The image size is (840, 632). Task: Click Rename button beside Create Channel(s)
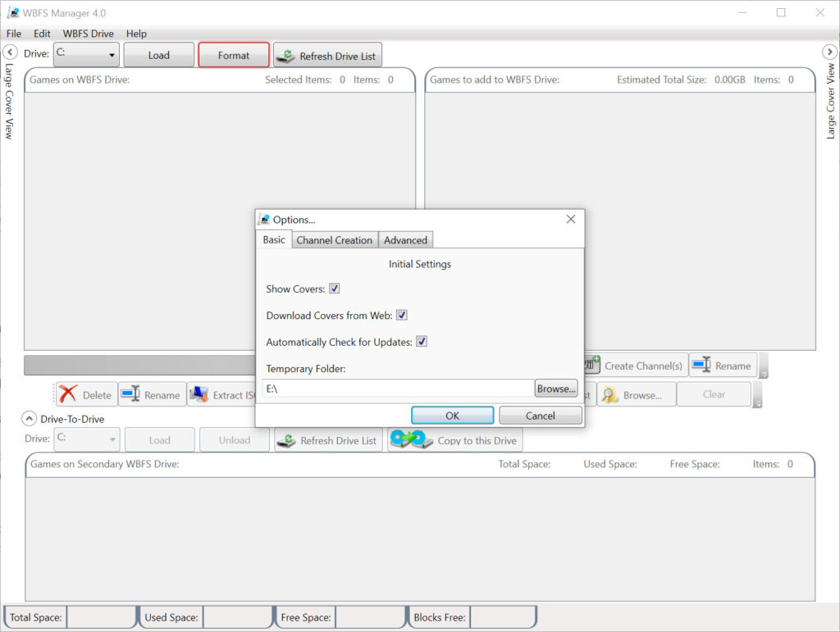click(723, 366)
